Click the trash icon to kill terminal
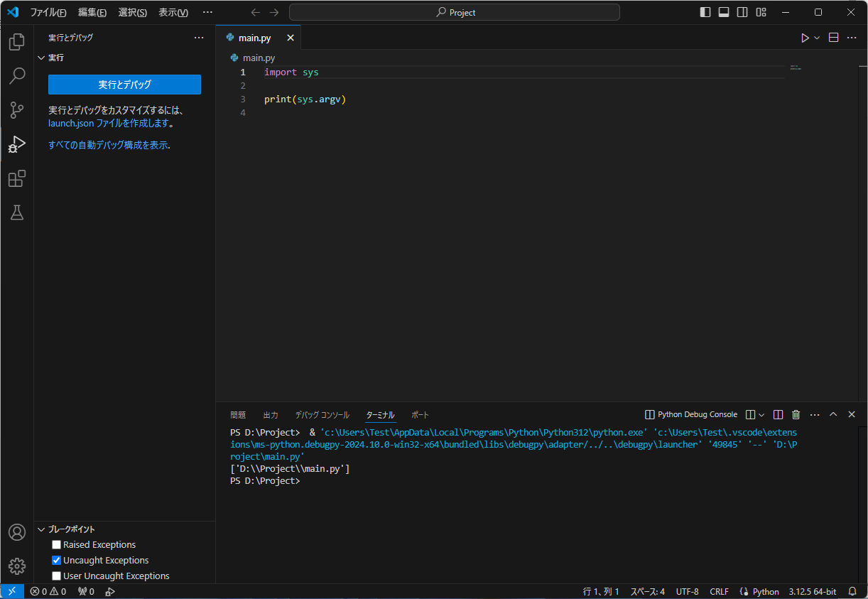This screenshot has height=599, width=868. pyautogui.click(x=796, y=414)
